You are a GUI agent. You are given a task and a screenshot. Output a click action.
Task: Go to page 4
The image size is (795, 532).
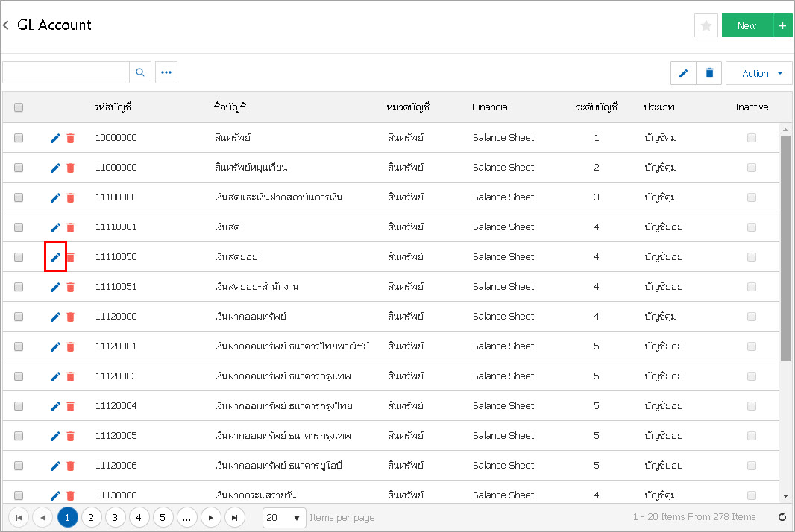click(139, 517)
